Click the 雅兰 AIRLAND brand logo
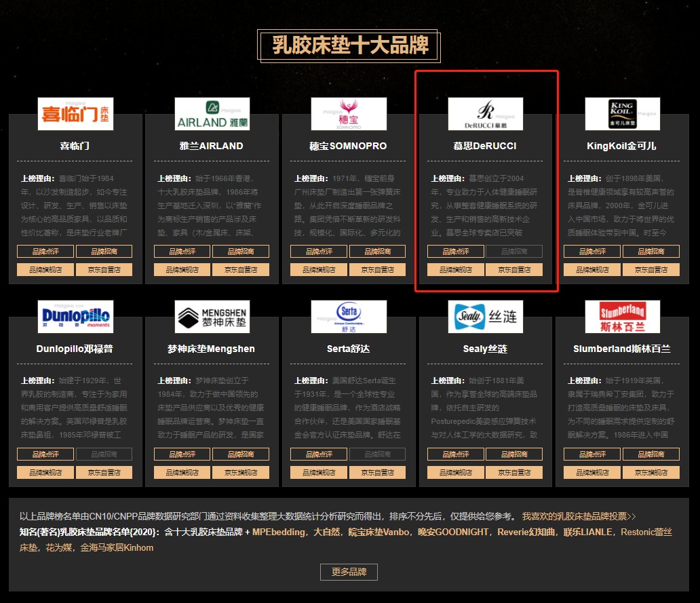This screenshot has width=700, height=603. [212, 113]
